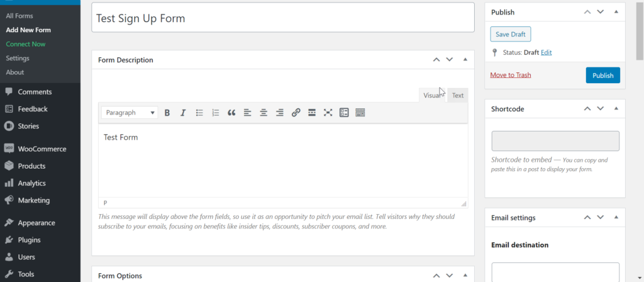Screen dimensions: 644x282
Task: Move Form Description panel down
Action: point(449,60)
